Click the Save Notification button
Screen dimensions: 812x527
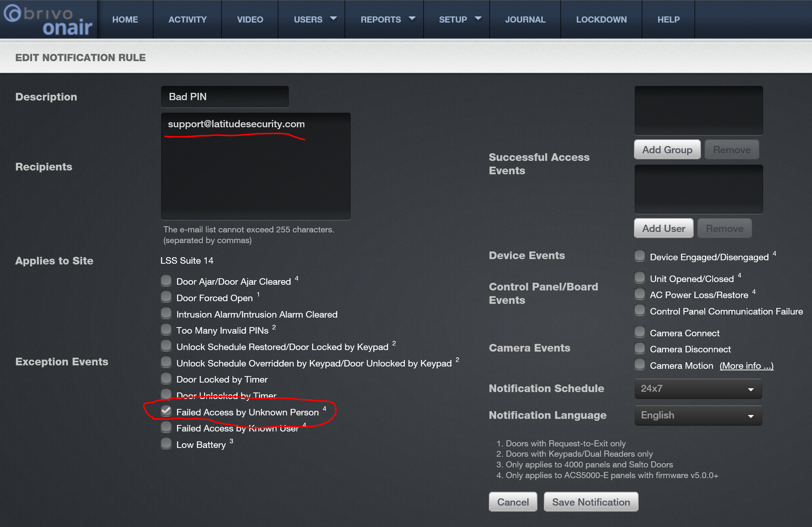click(x=591, y=502)
